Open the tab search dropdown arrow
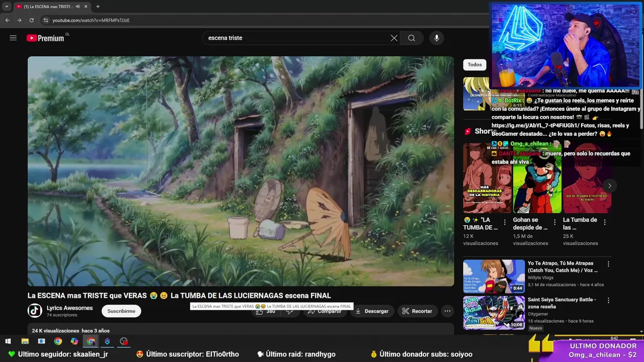 click(x=7, y=7)
